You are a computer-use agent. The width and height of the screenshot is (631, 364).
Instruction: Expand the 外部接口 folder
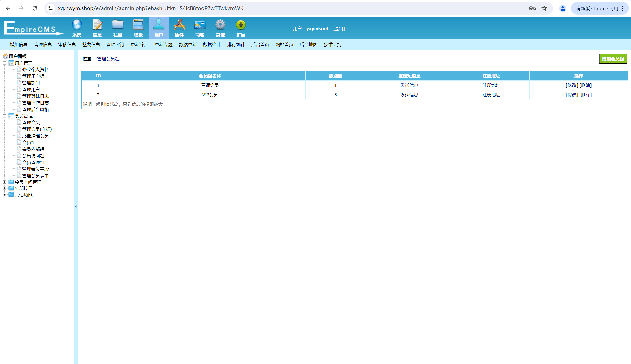4,188
